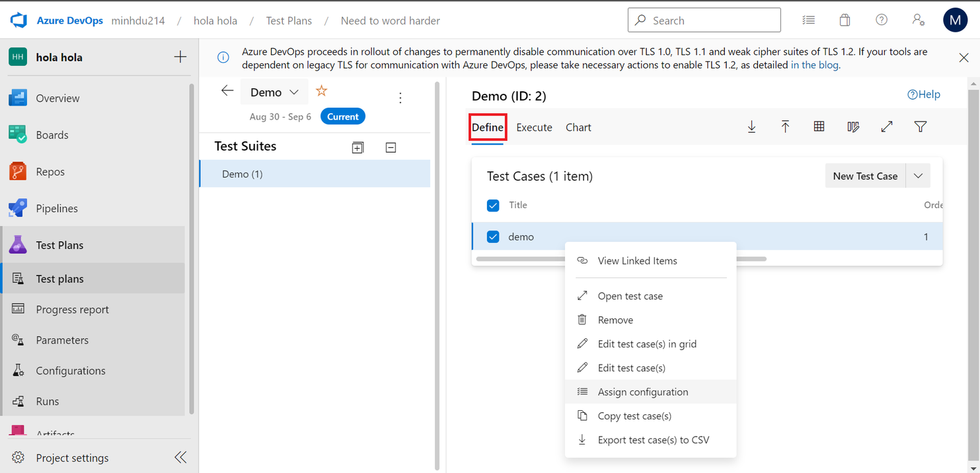Screen dimensions: 980x473
Task: Click the New Test Case button
Action: [864, 176]
